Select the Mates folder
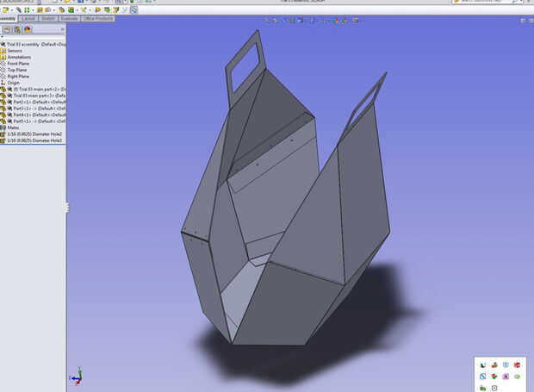The height and width of the screenshot is (392, 534). (x=13, y=128)
